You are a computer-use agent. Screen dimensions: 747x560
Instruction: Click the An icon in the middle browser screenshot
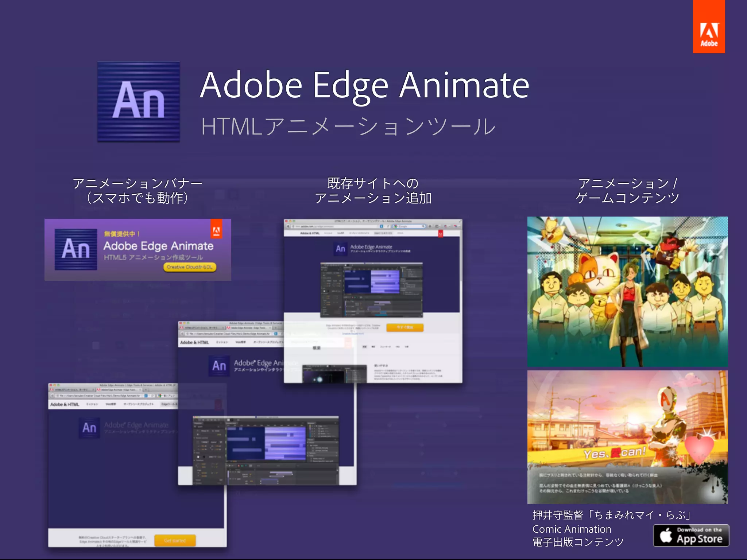coord(219,366)
